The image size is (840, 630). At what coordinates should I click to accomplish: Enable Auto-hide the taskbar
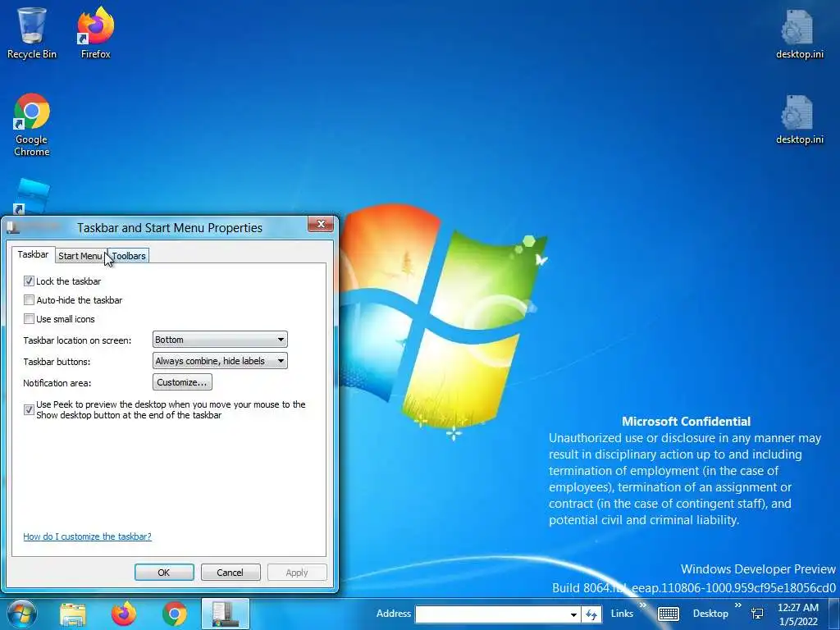(29, 300)
